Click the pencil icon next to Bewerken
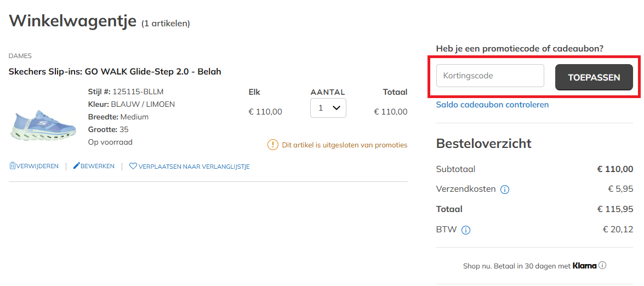 77,166
